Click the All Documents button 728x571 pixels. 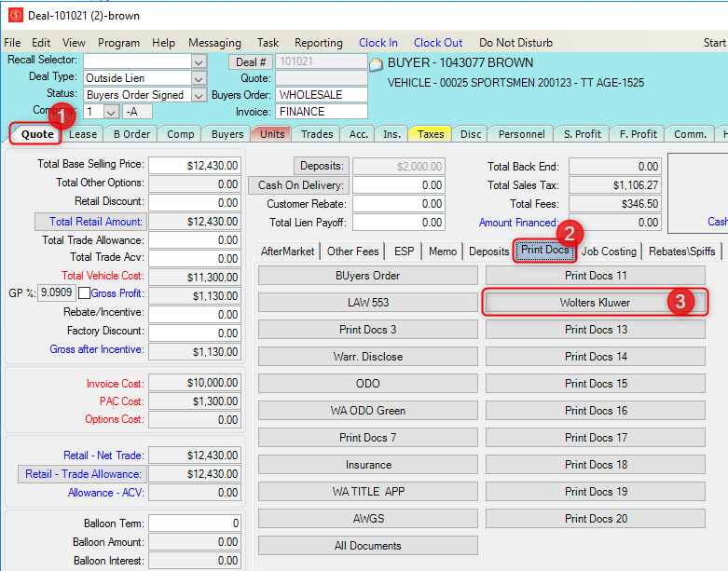coord(367,546)
